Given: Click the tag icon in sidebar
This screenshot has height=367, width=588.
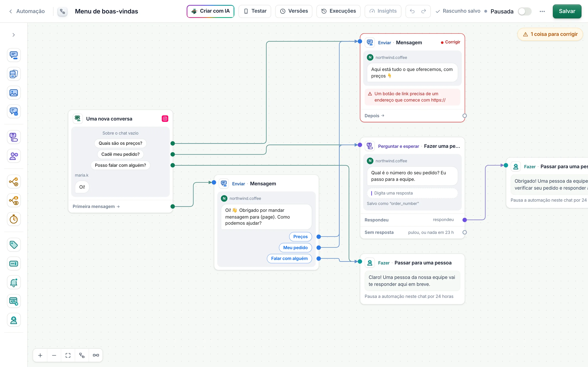Looking at the screenshot, I should click(x=14, y=245).
